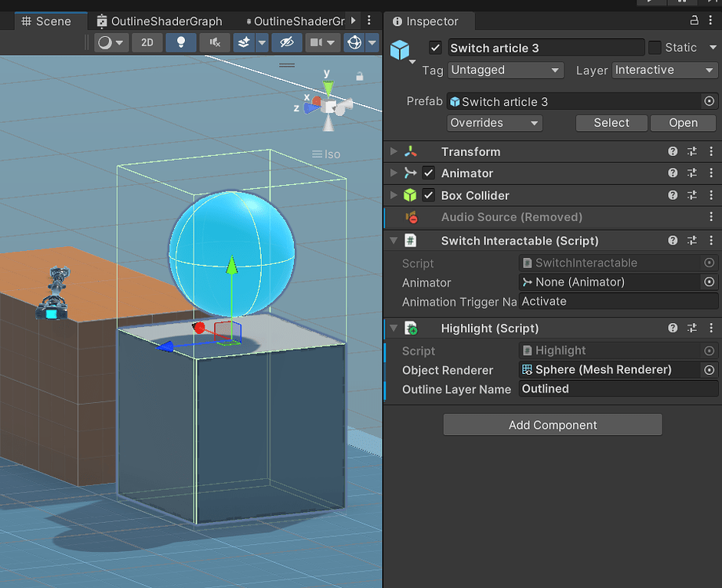The height and width of the screenshot is (588, 722).
Task: Toggle the Static checkbox for Switch article 3
Action: (655, 48)
